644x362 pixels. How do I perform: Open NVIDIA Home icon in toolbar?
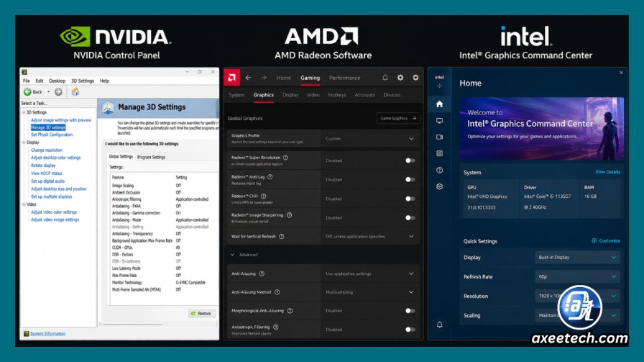[x=75, y=91]
